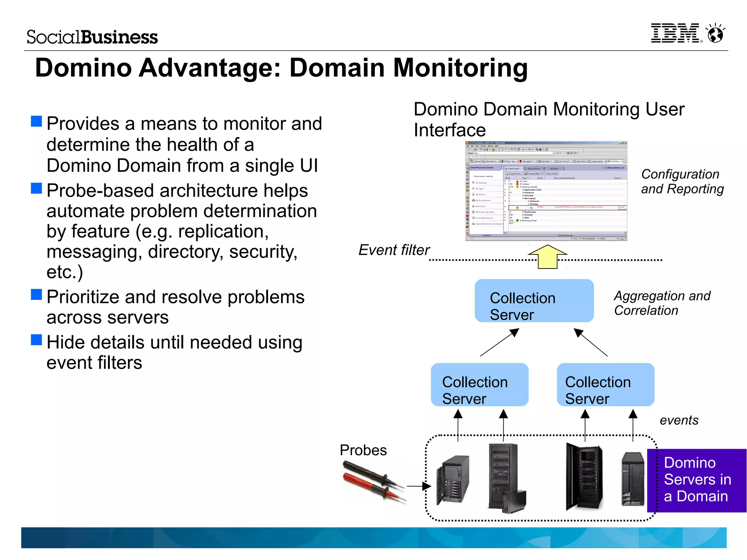Click the red stop icon in Lotus Notes toolbar
This screenshot has width=747, height=560.
(x=568, y=153)
